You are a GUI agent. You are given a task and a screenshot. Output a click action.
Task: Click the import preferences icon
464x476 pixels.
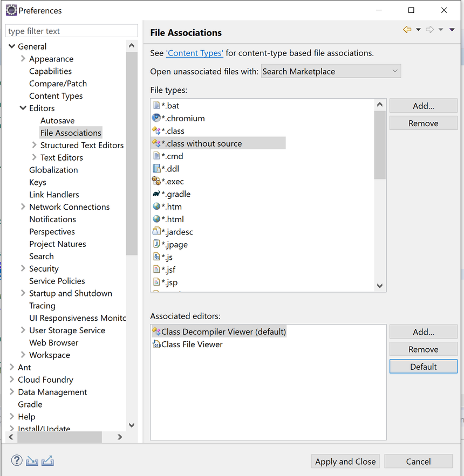32,461
